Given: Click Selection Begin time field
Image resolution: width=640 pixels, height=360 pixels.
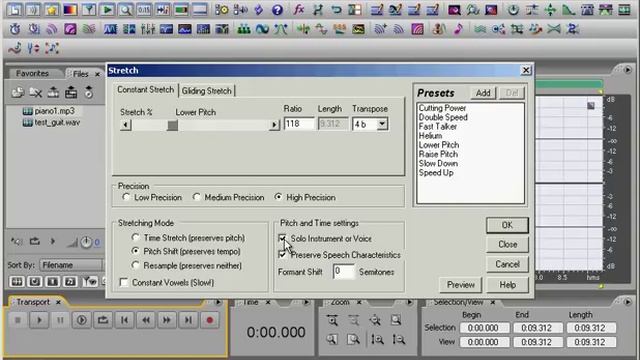Looking at the screenshot, I should [483, 328].
